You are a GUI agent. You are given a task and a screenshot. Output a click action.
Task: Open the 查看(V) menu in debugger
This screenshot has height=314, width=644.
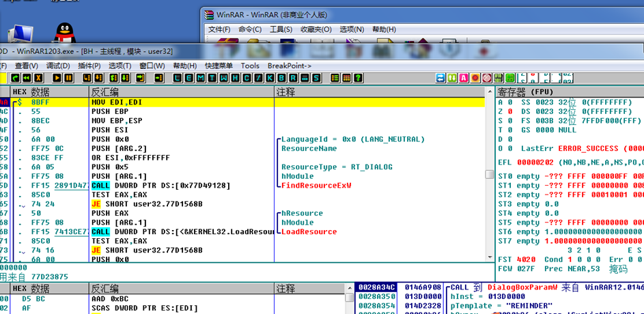tap(26, 66)
